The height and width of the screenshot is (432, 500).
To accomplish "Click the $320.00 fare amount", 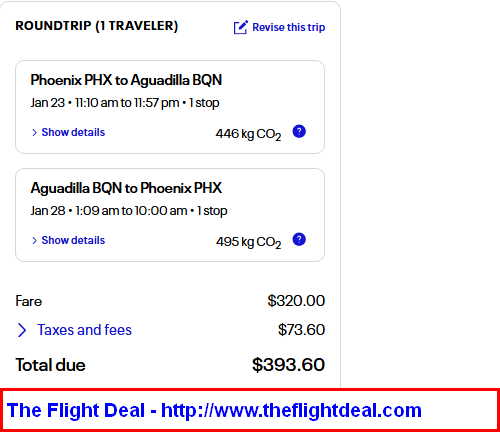I will [296, 301].
